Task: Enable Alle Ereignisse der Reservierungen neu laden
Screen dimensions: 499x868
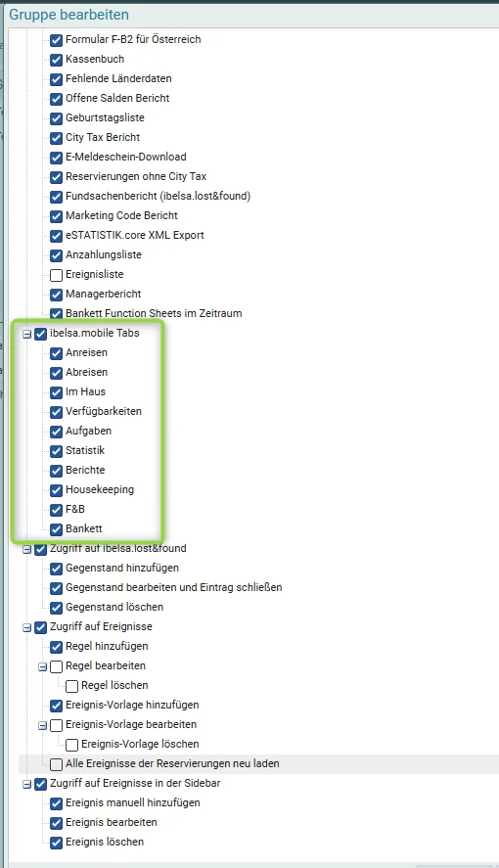Action: point(56,764)
